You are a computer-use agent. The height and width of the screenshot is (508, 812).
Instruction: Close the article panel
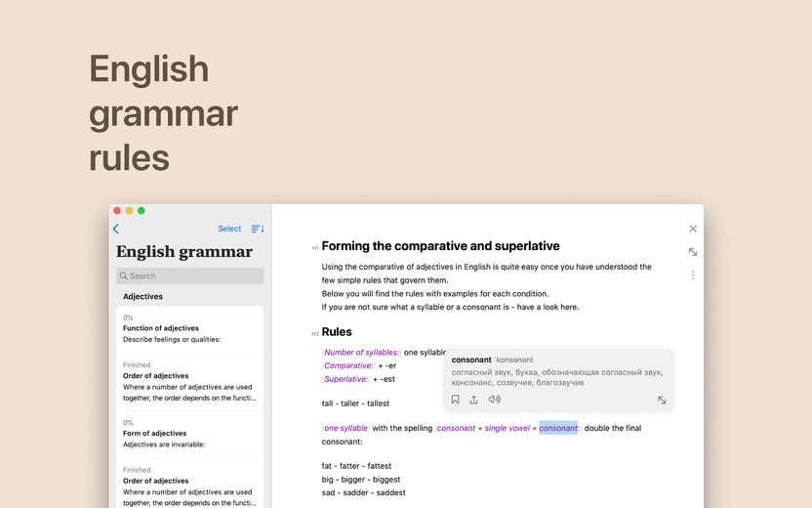point(693,229)
